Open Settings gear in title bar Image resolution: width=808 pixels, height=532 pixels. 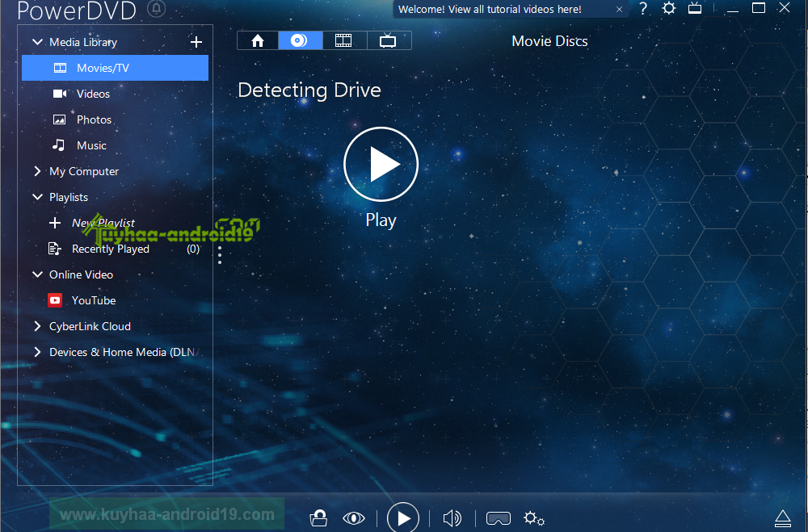[x=669, y=8]
